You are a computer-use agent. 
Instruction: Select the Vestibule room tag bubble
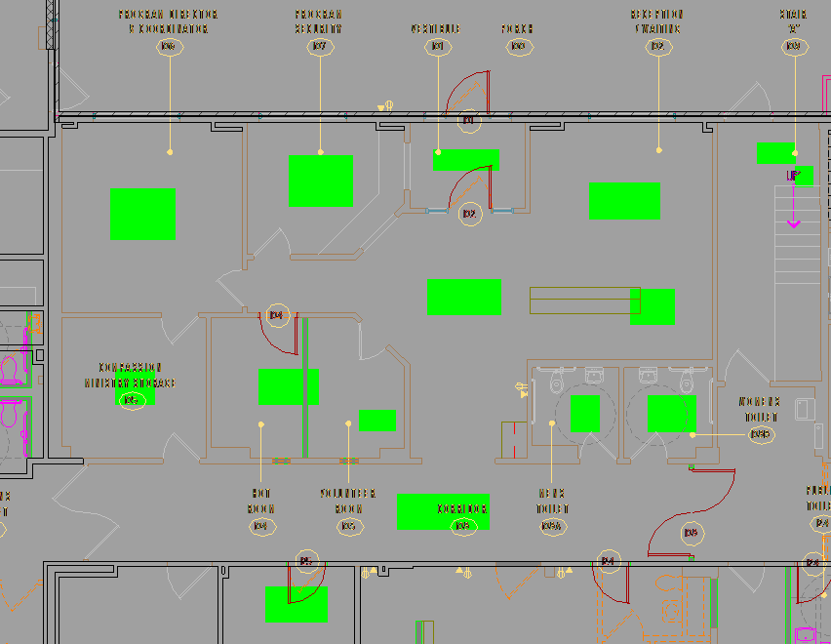click(x=438, y=47)
